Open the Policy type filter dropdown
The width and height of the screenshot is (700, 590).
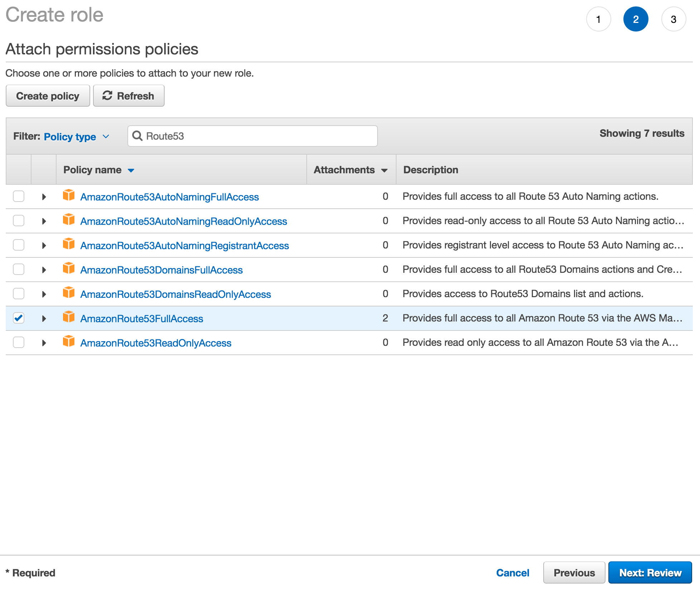76,137
